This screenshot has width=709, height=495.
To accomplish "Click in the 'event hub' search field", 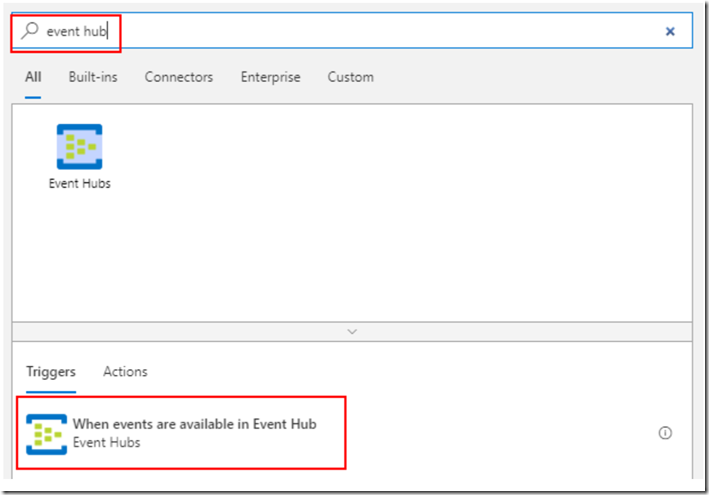I will 352,31.
